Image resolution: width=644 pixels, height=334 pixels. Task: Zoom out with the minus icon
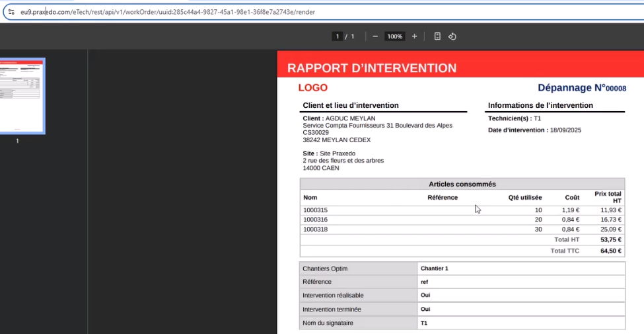pos(375,36)
